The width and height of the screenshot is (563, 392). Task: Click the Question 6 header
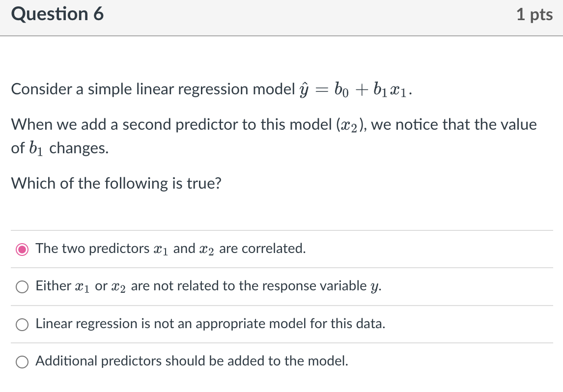coord(56,14)
